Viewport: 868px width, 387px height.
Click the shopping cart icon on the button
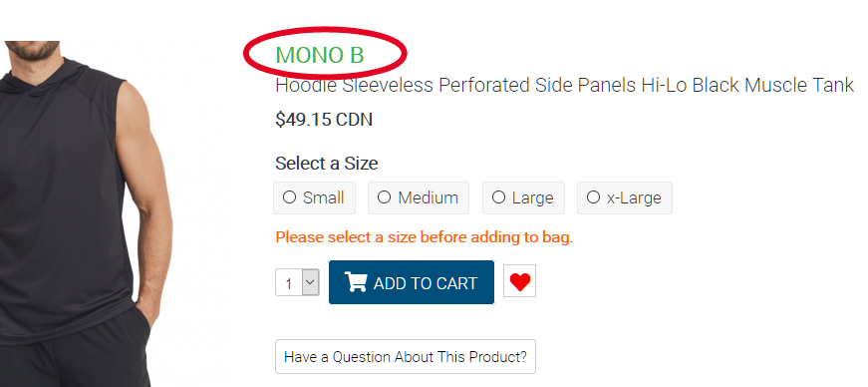tap(356, 281)
